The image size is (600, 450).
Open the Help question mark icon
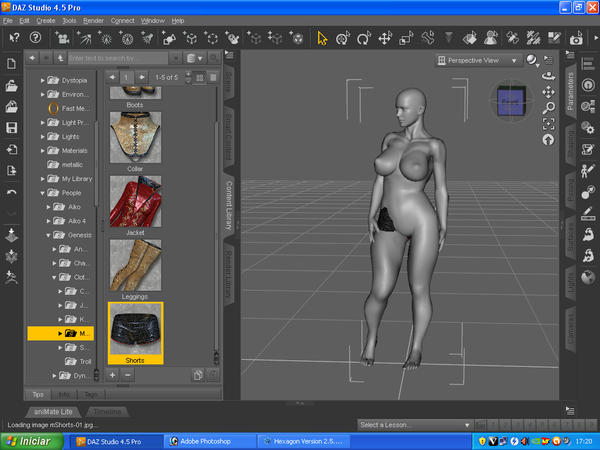point(35,38)
